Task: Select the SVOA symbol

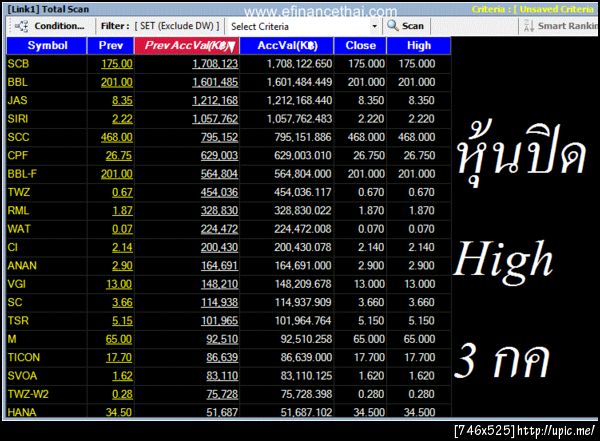Action: coord(22,376)
